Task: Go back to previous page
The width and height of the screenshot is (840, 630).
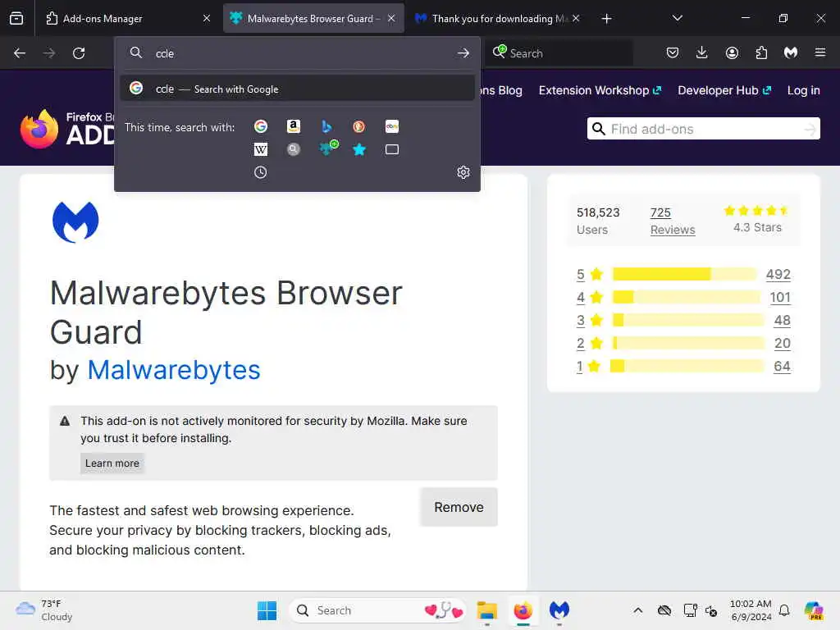Action: [x=20, y=53]
